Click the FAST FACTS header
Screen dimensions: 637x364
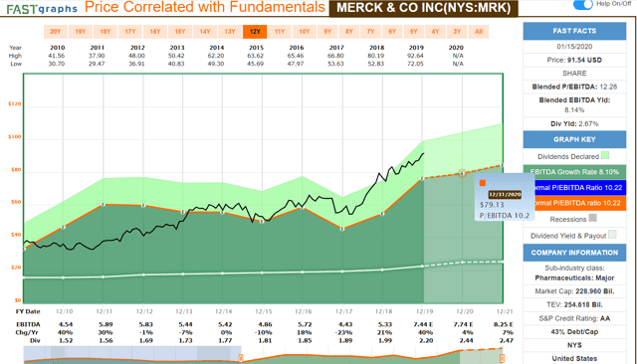(574, 31)
